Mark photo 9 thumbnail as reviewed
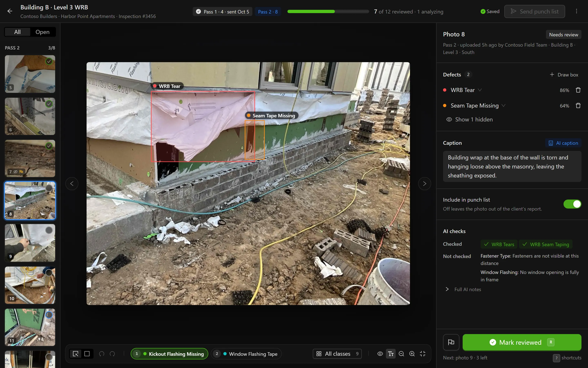Image resolution: width=588 pixels, height=368 pixels. click(x=49, y=230)
